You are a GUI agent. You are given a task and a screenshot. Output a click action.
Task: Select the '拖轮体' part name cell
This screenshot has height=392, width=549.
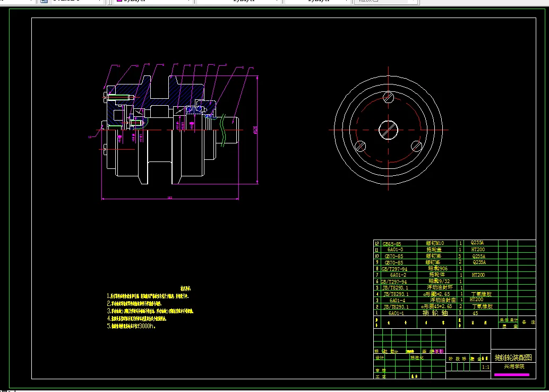pos(436,275)
